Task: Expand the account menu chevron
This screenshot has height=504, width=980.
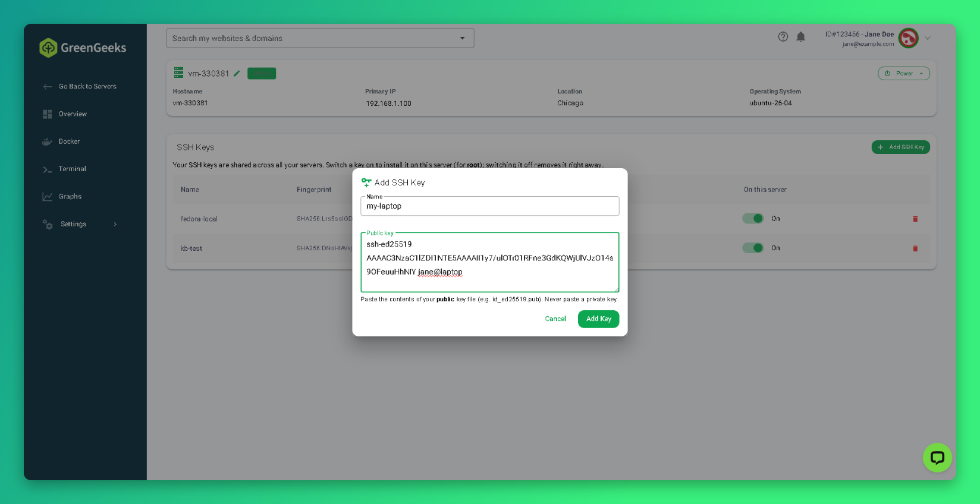Action: [928, 38]
